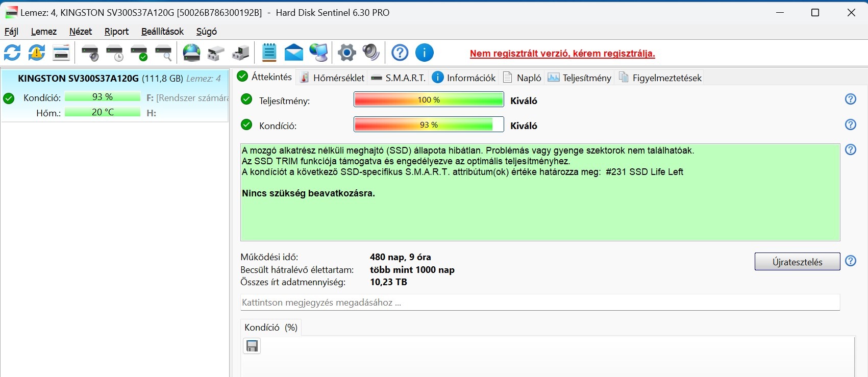The height and width of the screenshot is (377, 868).
Task: Open the Nézet menu
Action: click(x=81, y=32)
